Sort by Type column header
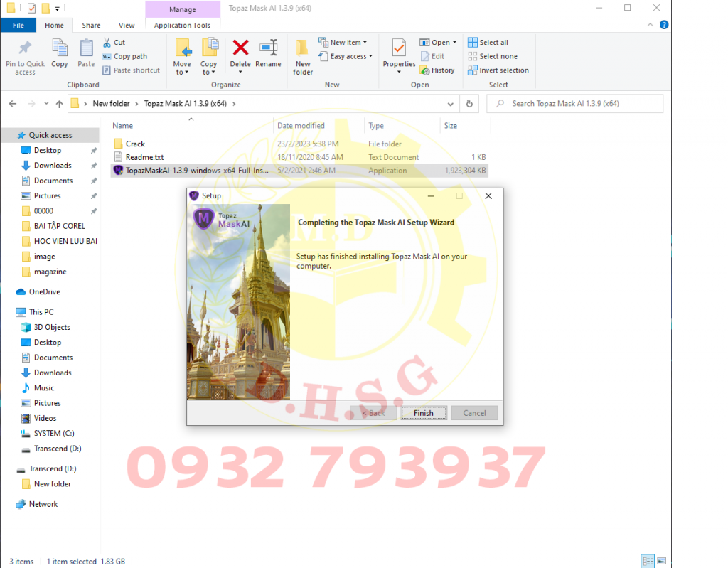This screenshot has width=728, height=568. [x=376, y=125]
